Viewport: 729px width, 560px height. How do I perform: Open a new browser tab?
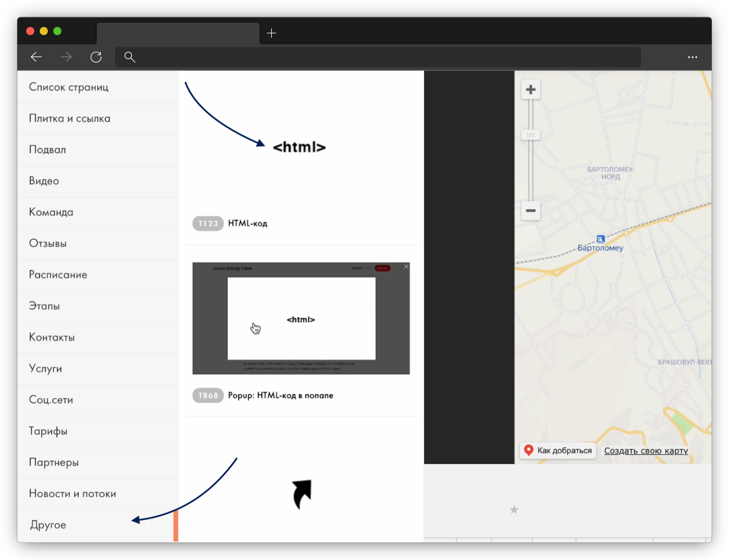pos(272,33)
